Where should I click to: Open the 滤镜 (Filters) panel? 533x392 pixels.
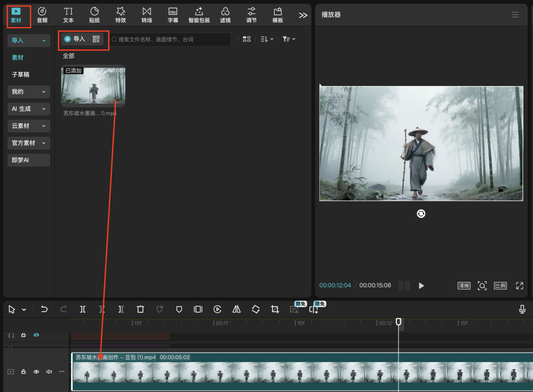(x=225, y=15)
